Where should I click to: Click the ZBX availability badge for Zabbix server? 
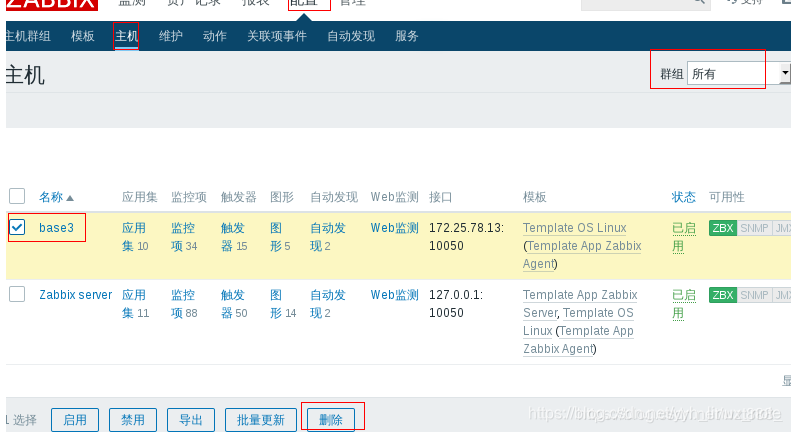722,295
